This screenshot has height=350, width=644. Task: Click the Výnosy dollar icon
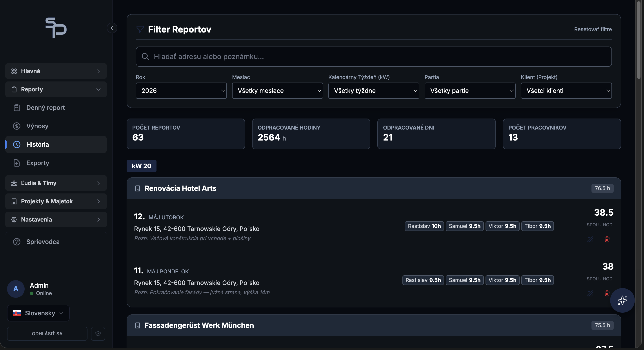pos(16,126)
